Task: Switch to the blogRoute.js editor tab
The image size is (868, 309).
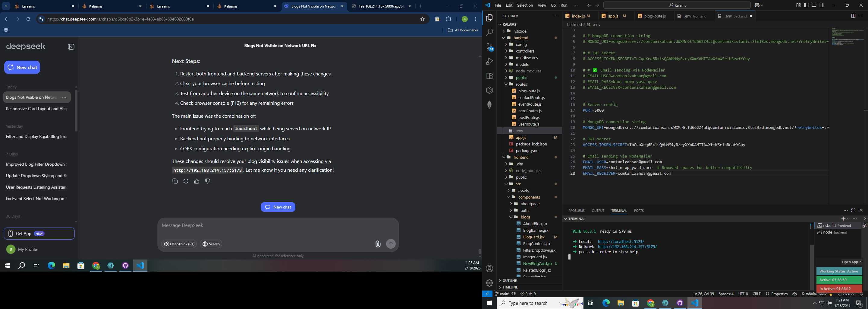Action: (x=654, y=16)
